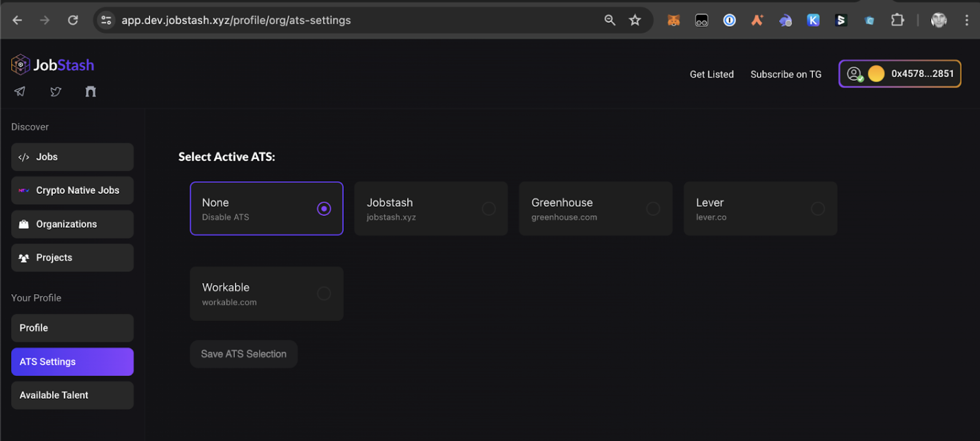
Task: Select the Greenhouse radio button
Action: [652, 209]
